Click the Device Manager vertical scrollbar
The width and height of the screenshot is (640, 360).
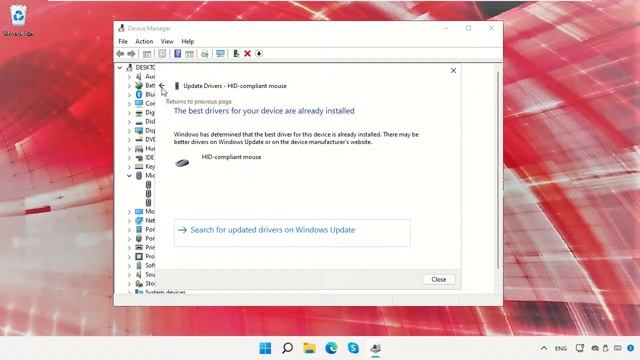coord(498,171)
